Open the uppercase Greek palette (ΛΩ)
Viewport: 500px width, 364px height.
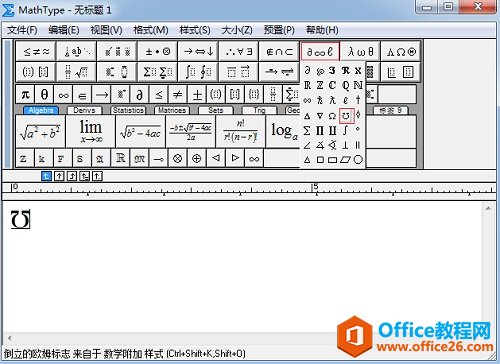[401, 51]
